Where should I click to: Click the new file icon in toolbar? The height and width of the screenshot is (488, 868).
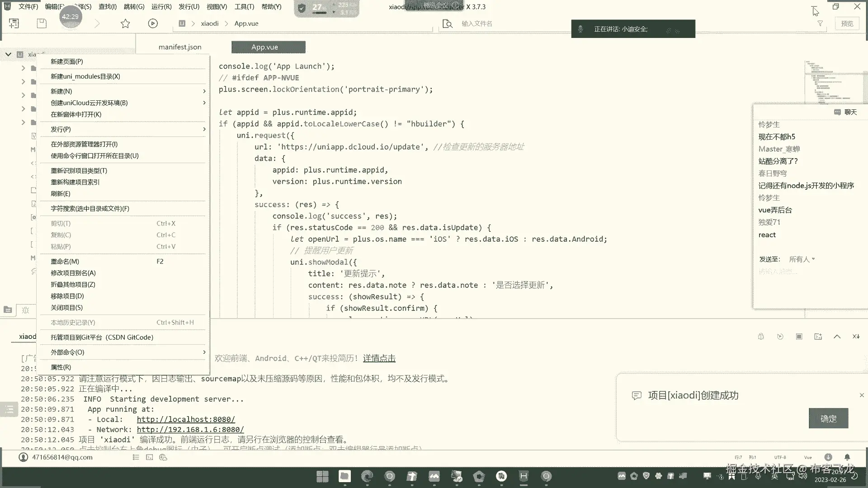click(14, 23)
